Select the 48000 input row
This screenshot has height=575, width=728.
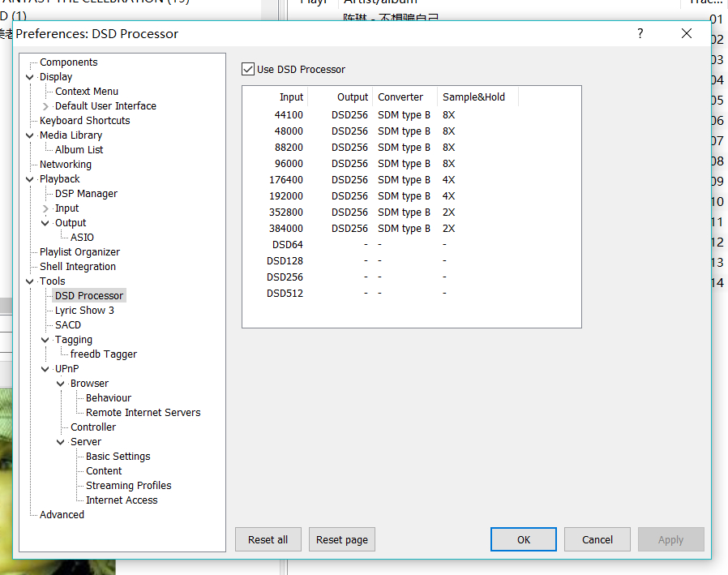point(411,131)
